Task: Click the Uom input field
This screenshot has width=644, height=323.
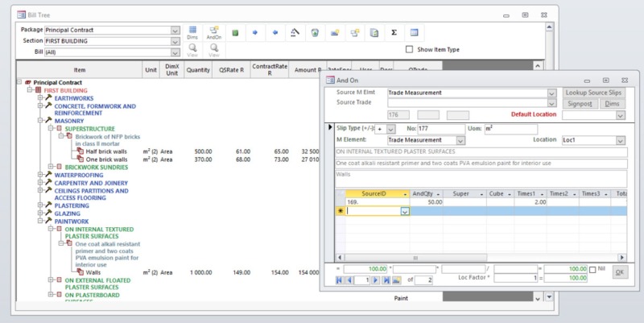Action: pyautogui.click(x=510, y=129)
